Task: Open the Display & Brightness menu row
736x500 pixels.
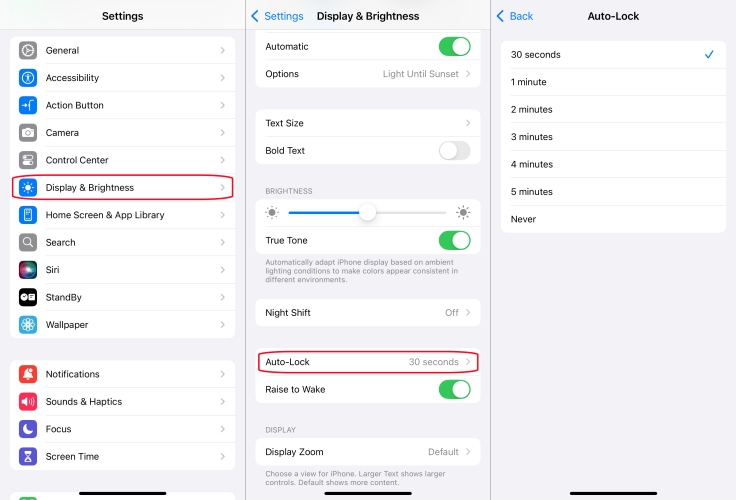Action: [x=123, y=187]
